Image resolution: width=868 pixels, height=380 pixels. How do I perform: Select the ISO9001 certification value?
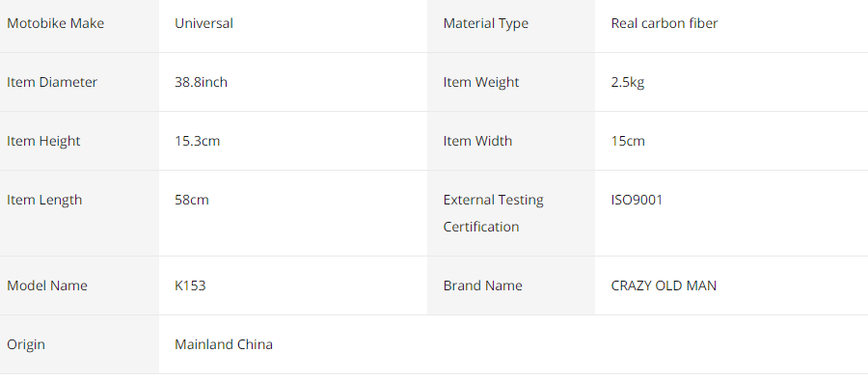pos(637,200)
